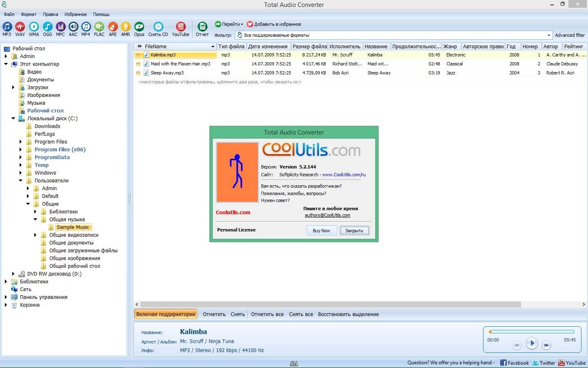Choose the Opus format icon
The image size is (588, 368).
[139, 29]
